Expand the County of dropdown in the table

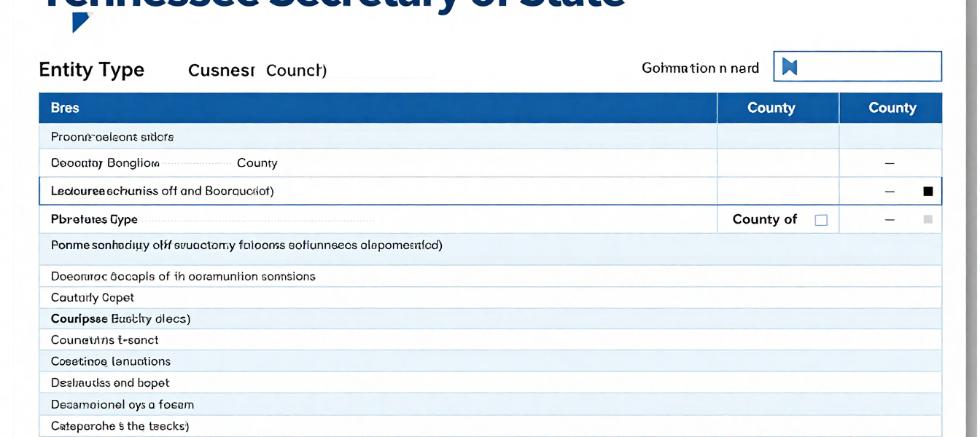tap(765, 219)
